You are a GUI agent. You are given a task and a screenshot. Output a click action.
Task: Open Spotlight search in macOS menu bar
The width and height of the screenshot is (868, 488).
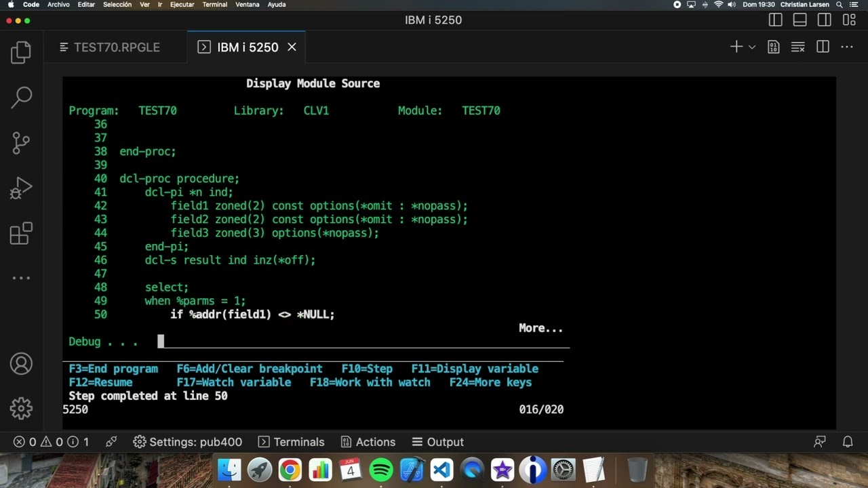click(840, 5)
